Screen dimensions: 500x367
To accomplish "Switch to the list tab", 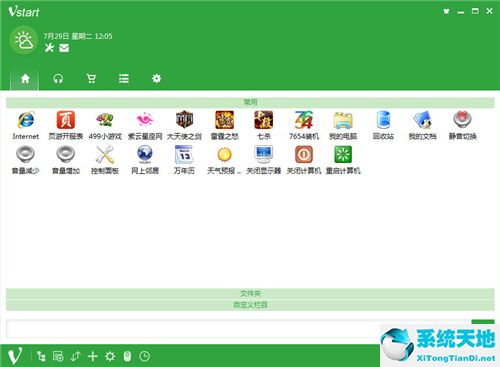I will tap(124, 79).
